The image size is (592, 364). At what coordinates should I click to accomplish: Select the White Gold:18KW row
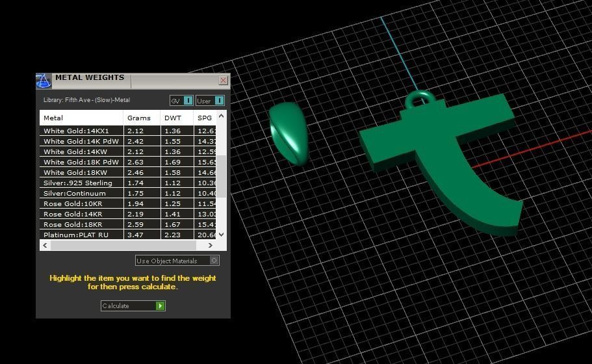128,172
